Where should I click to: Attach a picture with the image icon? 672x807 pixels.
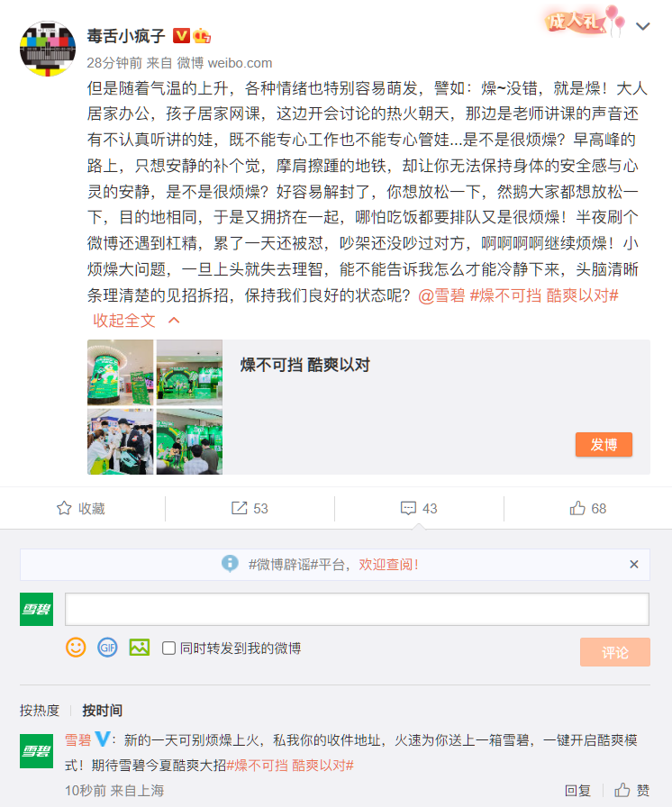pos(140,648)
